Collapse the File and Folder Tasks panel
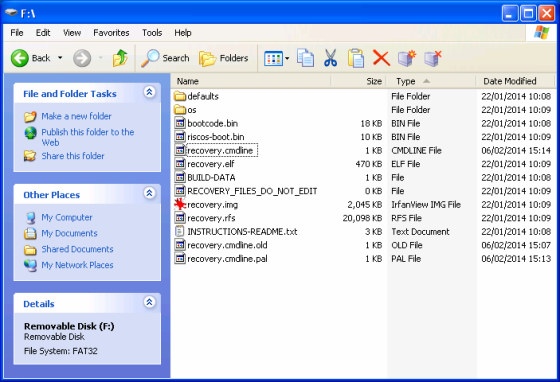Screen dimensions: 560x382 [149, 92]
